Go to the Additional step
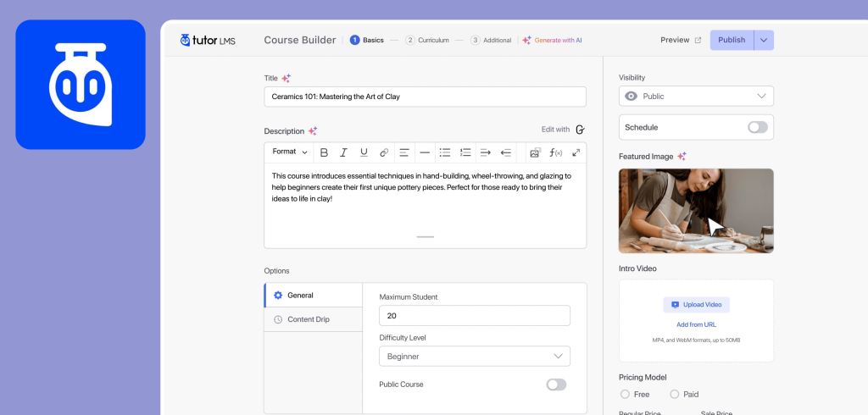This screenshot has width=868, height=415. [x=491, y=41]
